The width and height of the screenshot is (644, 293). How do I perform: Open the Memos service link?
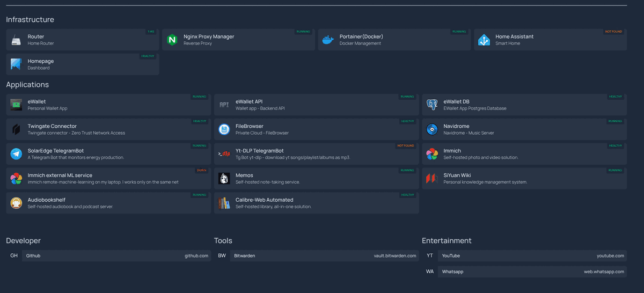pyautogui.click(x=316, y=179)
